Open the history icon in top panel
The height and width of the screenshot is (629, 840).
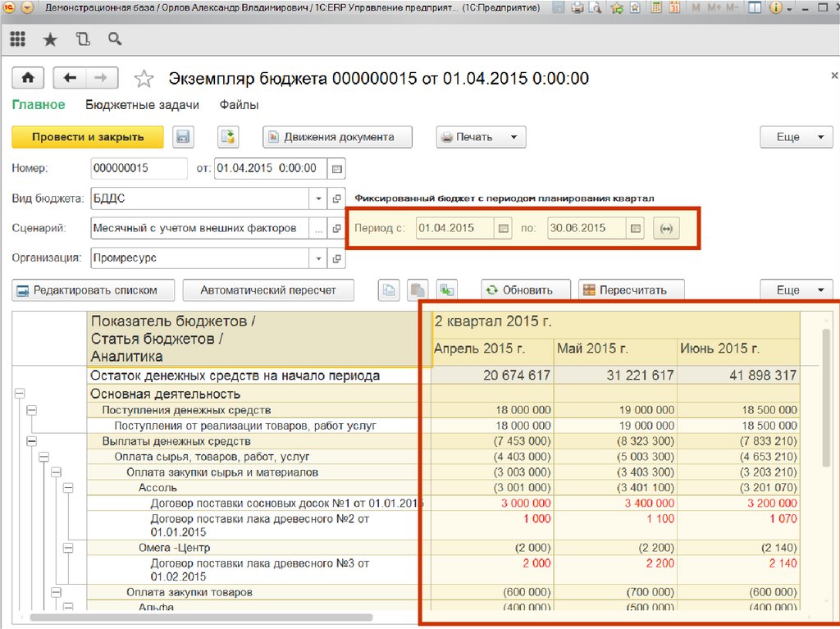click(x=83, y=39)
